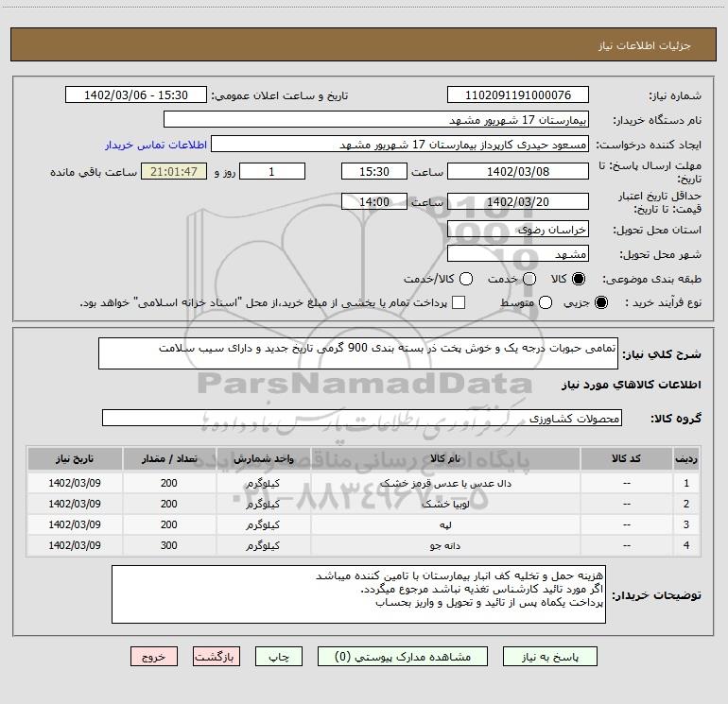This screenshot has width=728, height=704.
Task: Click the توضیحات خریدار notes box
Action: click(x=358, y=594)
